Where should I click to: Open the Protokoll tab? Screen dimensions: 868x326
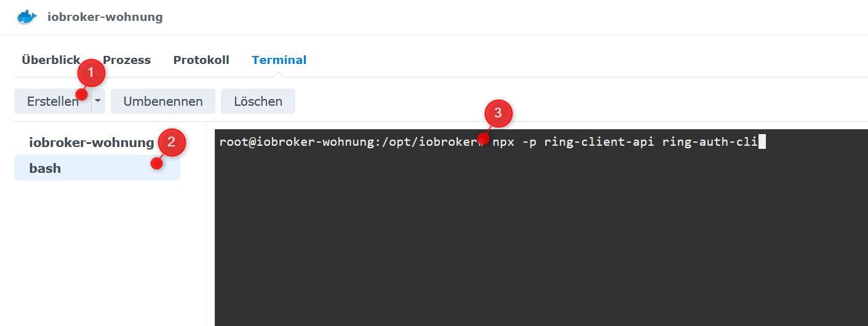point(201,60)
